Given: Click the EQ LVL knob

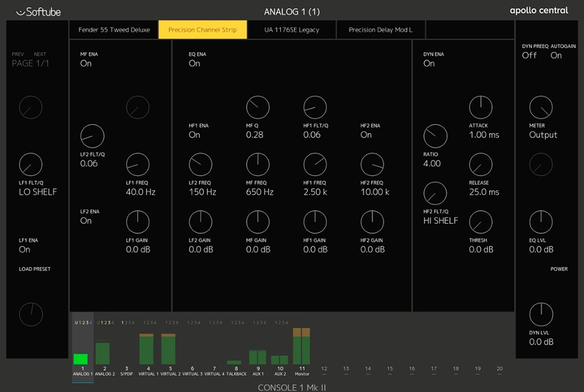Looking at the screenshot, I should pyautogui.click(x=541, y=222).
